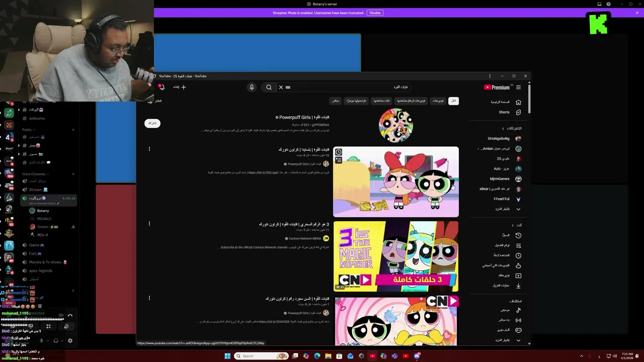
Task: Play third video pink CN thumbnail
Action: 396,321
